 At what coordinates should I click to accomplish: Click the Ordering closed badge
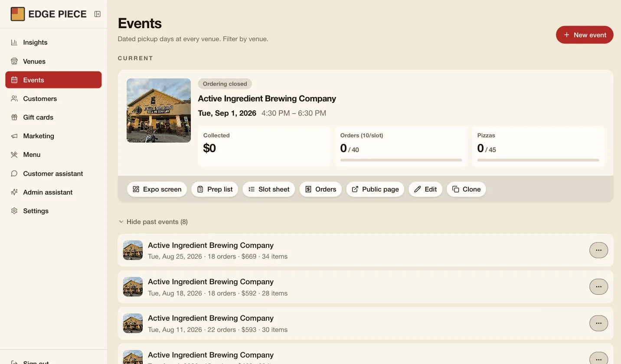click(225, 84)
